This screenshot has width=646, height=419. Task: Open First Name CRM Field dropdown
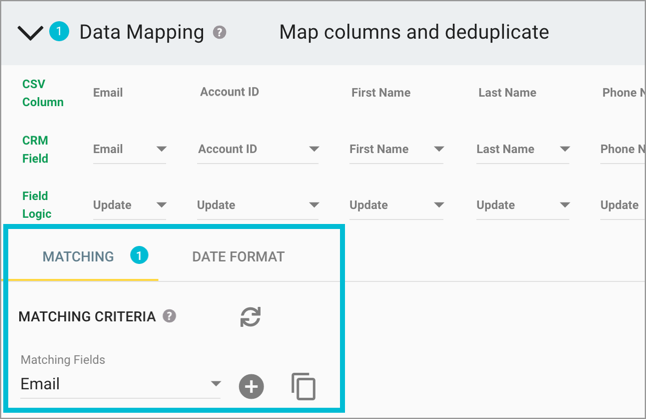pyautogui.click(x=396, y=149)
